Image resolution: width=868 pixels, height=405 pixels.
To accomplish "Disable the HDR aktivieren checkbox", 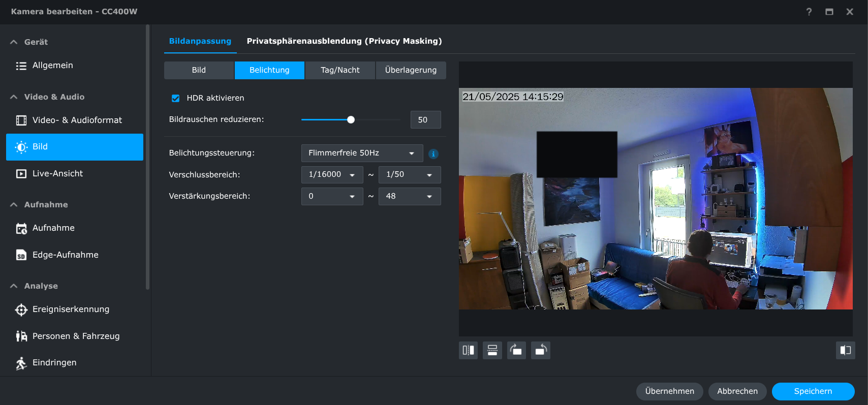I will click(x=176, y=98).
